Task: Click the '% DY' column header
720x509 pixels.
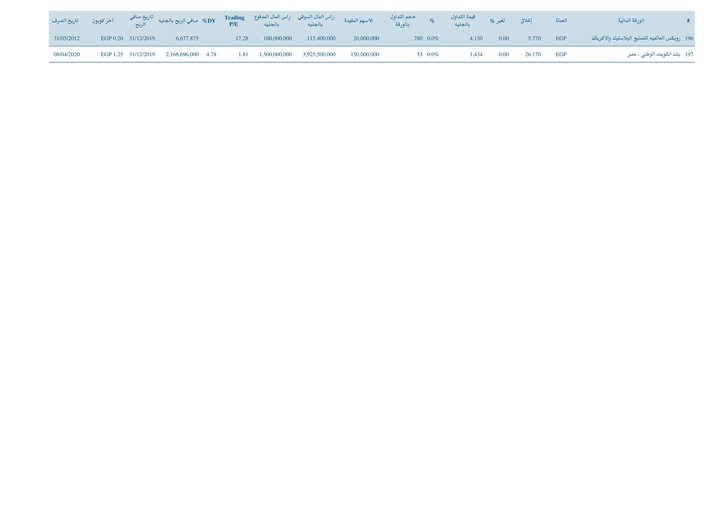Action: click(x=209, y=21)
